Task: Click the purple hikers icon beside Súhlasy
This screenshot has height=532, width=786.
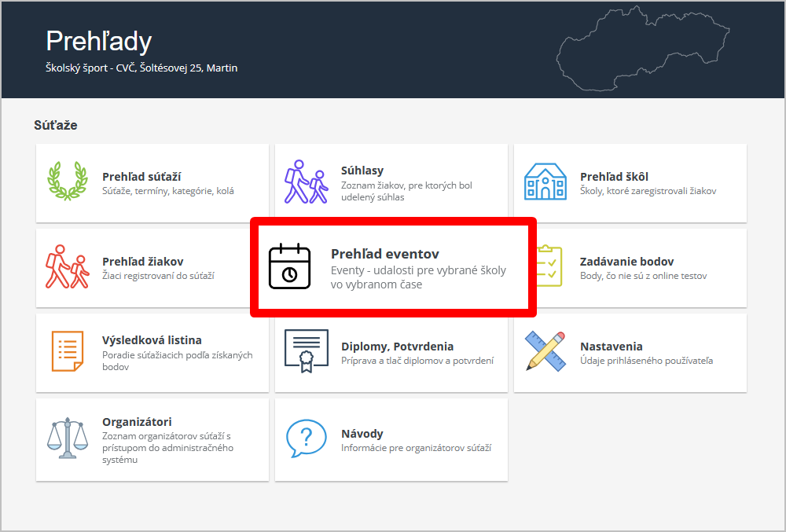Action: (x=306, y=182)
